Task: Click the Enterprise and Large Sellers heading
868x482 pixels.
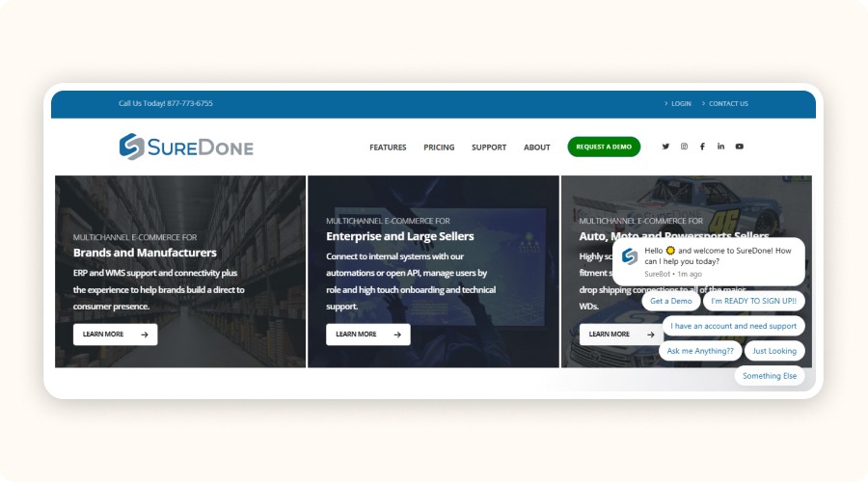Action: point(400,236)
